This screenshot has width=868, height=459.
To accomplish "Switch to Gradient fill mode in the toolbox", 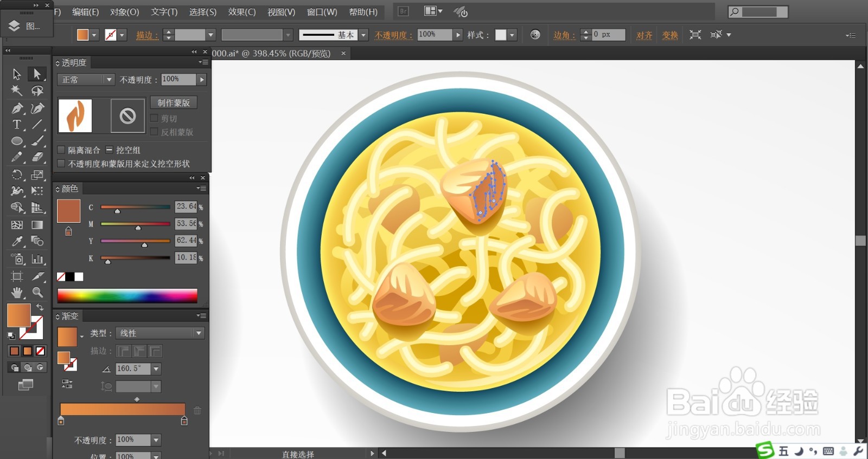I will click(27, 351).
